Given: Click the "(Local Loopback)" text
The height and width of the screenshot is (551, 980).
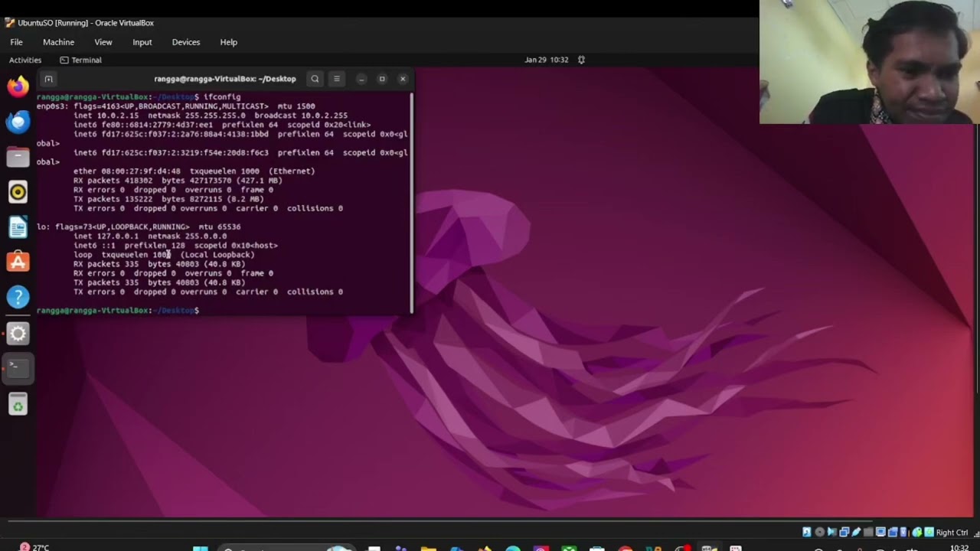Looking at the screenshot, I should pos(217,255).
